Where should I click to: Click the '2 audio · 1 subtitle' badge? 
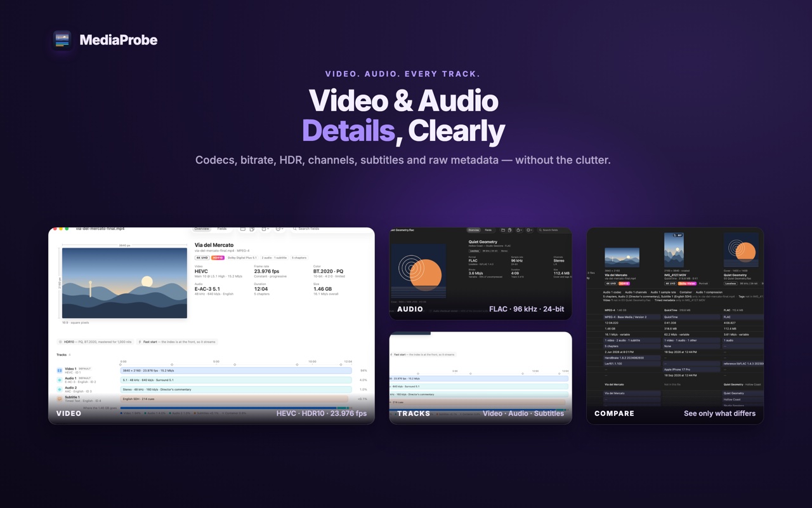[x=274, y=258]
